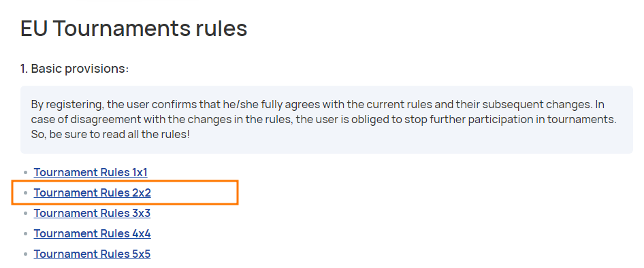Click '1x1' in the first rules link
Viewport: 644px width, 268px height.
coord(140,172)
